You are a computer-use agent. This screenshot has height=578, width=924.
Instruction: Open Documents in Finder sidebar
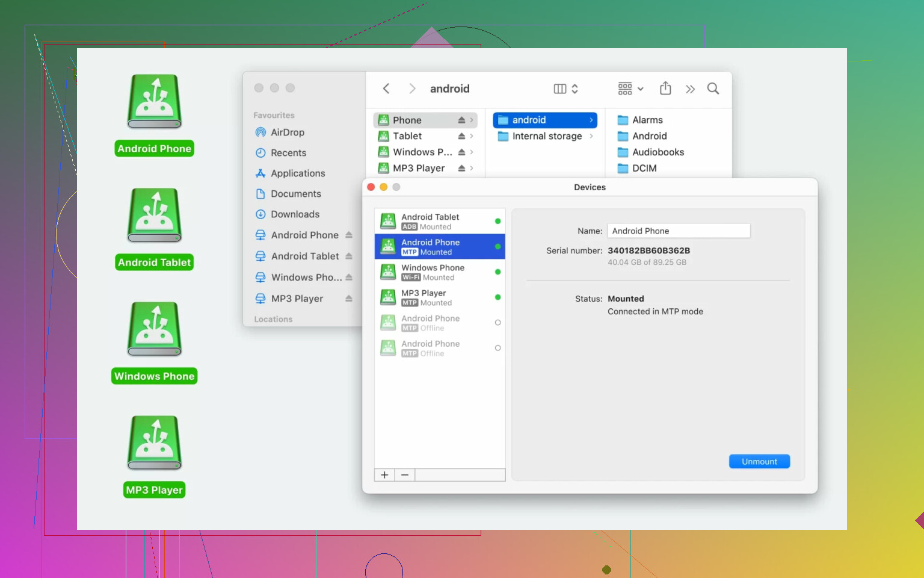click(x=296, y=194)
